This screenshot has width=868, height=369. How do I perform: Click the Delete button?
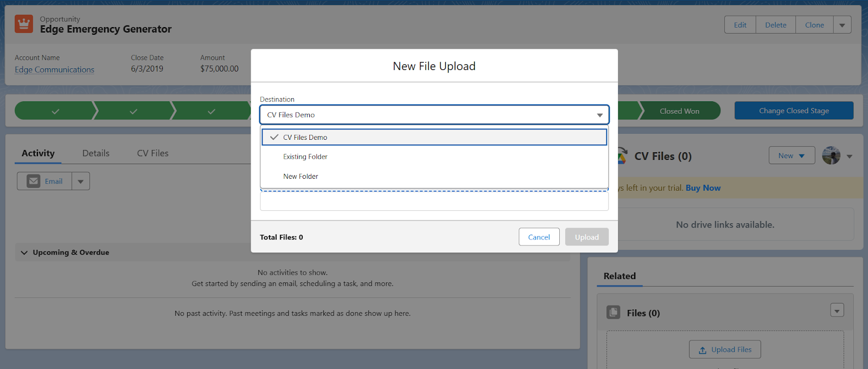776,25
